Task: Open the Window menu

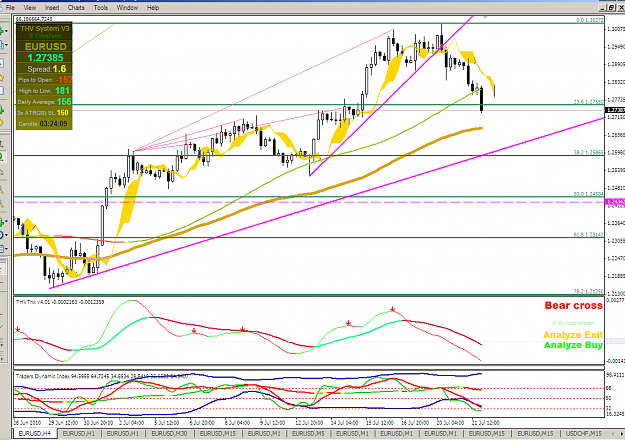Action: point(127,8)
